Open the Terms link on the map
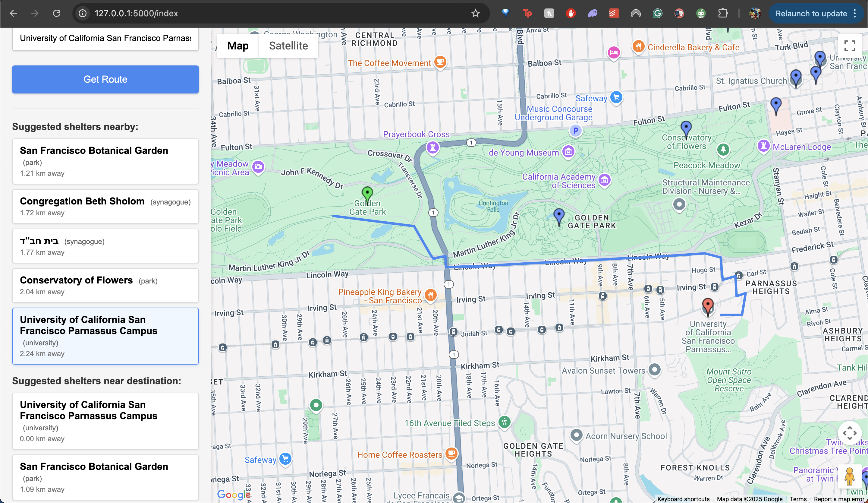Viewport: 868px width, 503px height. (x=798, y=499)
